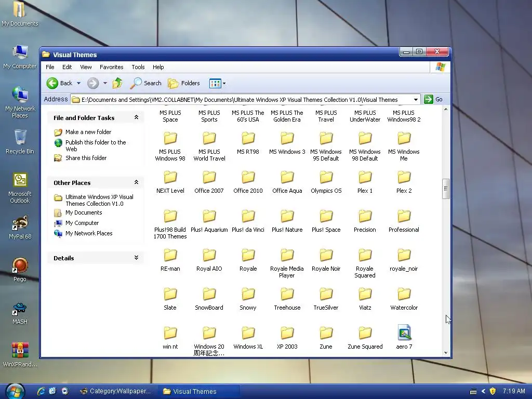Select the RE-man folder

[170, 260]
